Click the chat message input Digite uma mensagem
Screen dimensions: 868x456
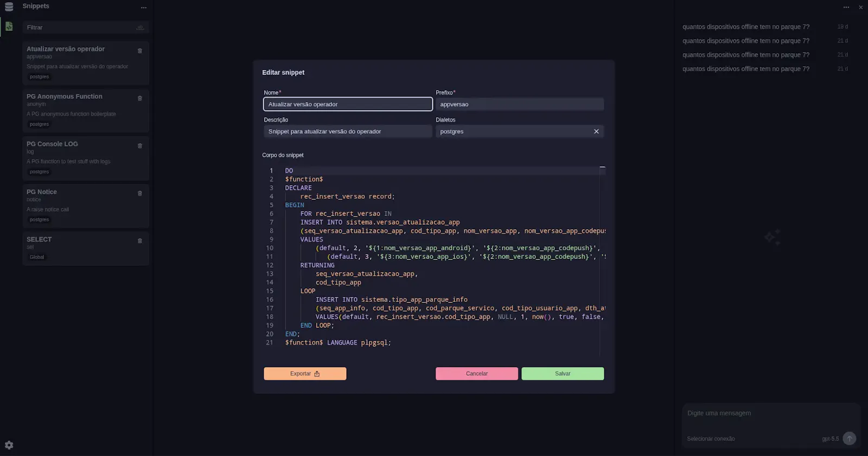tap(770, 413)
